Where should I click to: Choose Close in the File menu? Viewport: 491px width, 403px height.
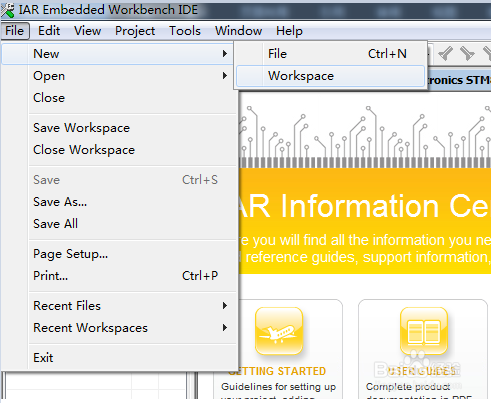119,98
